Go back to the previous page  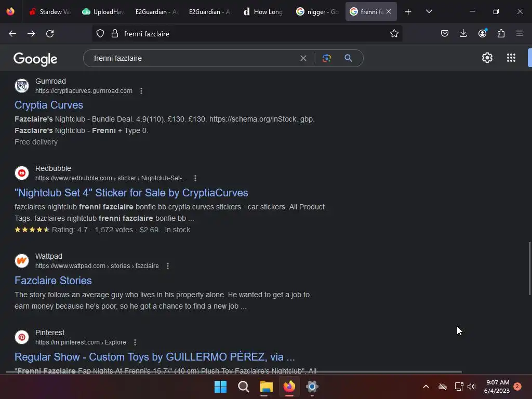[x=12, y=34]
